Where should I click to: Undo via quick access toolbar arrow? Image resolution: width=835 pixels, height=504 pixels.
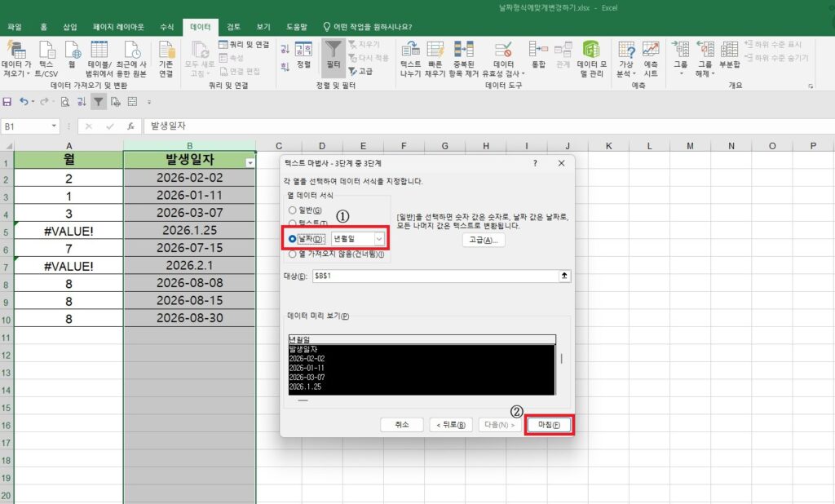[x=24, y=101]
